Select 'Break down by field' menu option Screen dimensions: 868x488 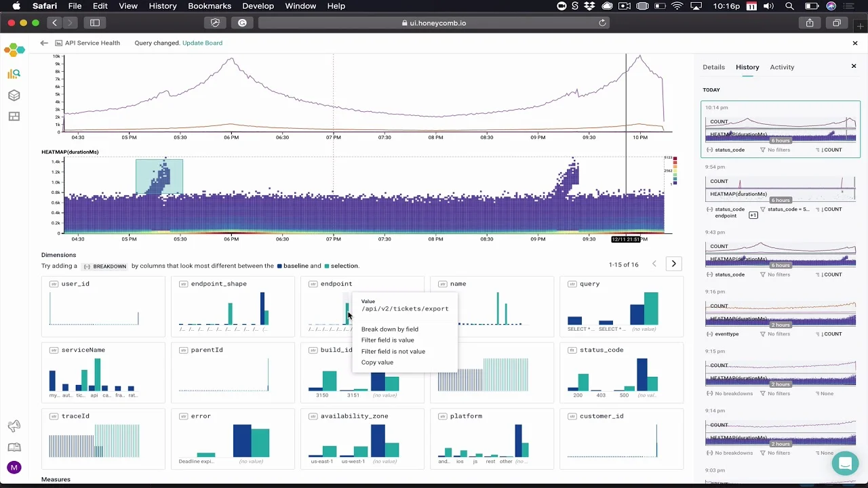click(389, 329)
